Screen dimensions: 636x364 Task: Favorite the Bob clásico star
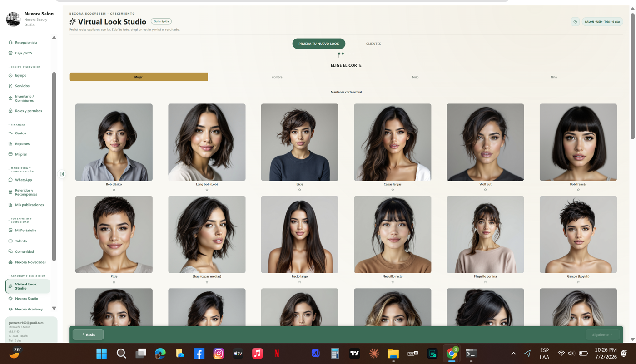click(x=114, y=190)
